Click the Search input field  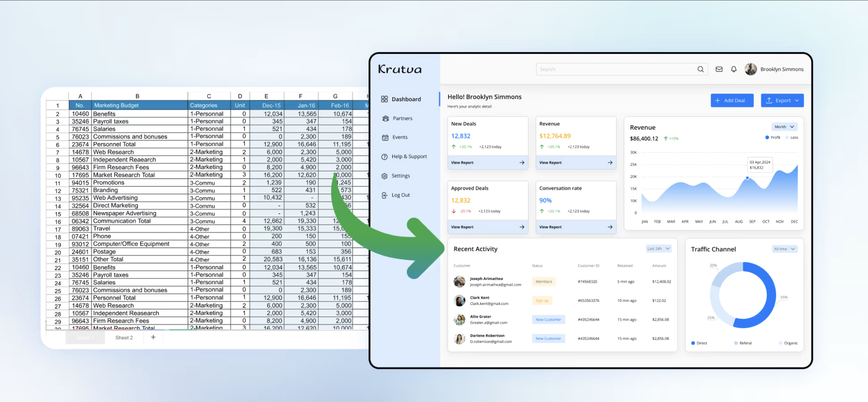click(x=622, y=69)
